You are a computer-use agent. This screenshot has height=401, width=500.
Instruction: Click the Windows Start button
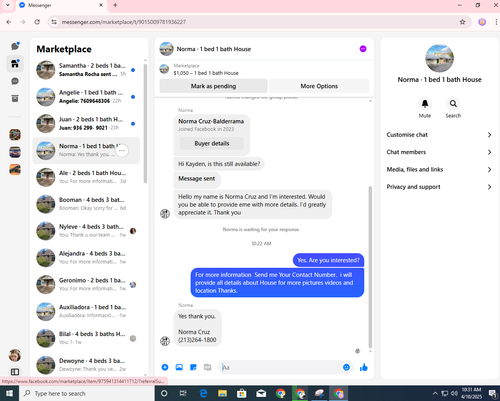click(x=9, y=394)
